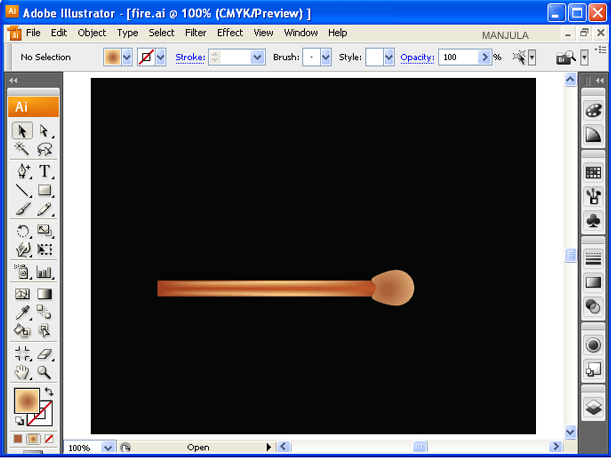Image resolution: width=611 pixels, height=459 pixels.
Task: Select the Magic Wand tool
Action: click(22, 149)
